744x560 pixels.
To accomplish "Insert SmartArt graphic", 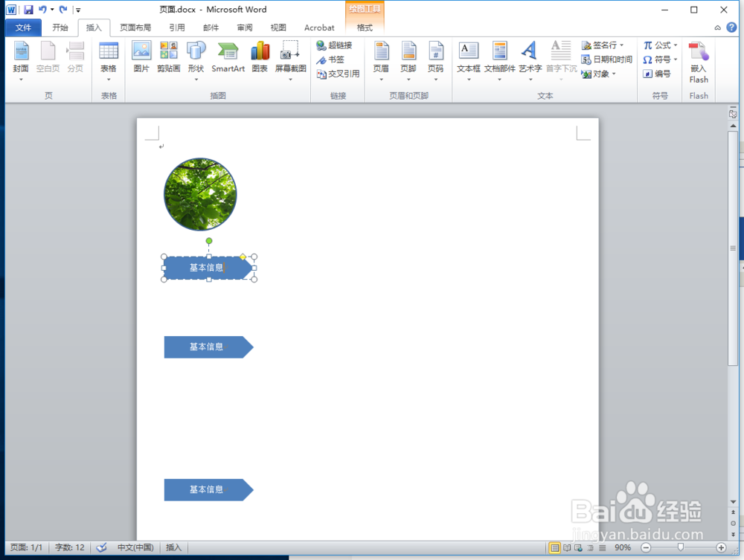I will pos(228,57).
